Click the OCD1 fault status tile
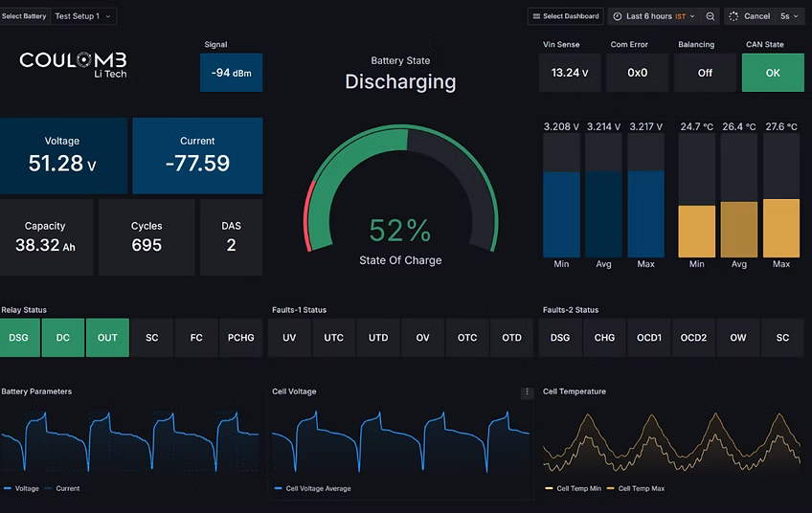This screenshot has height=513, width=812. click(x=649, y=338)
